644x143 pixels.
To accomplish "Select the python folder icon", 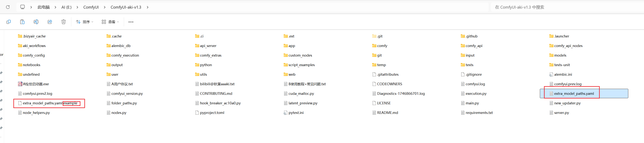I will 197,65.
